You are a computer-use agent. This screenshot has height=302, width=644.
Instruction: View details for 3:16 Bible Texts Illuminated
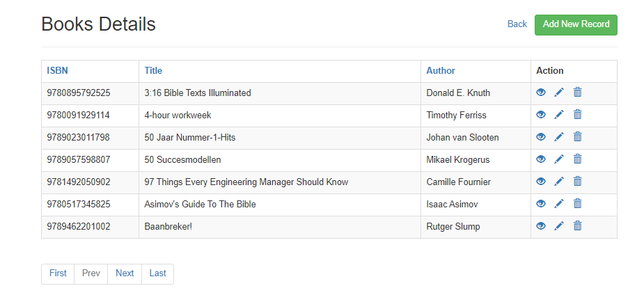(541, 93)
